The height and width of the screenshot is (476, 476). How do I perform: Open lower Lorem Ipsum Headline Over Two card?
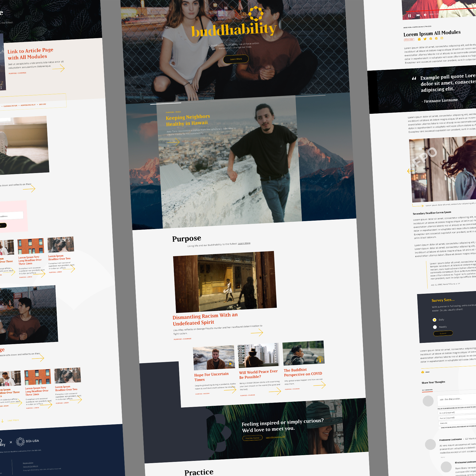pos(66,388)
